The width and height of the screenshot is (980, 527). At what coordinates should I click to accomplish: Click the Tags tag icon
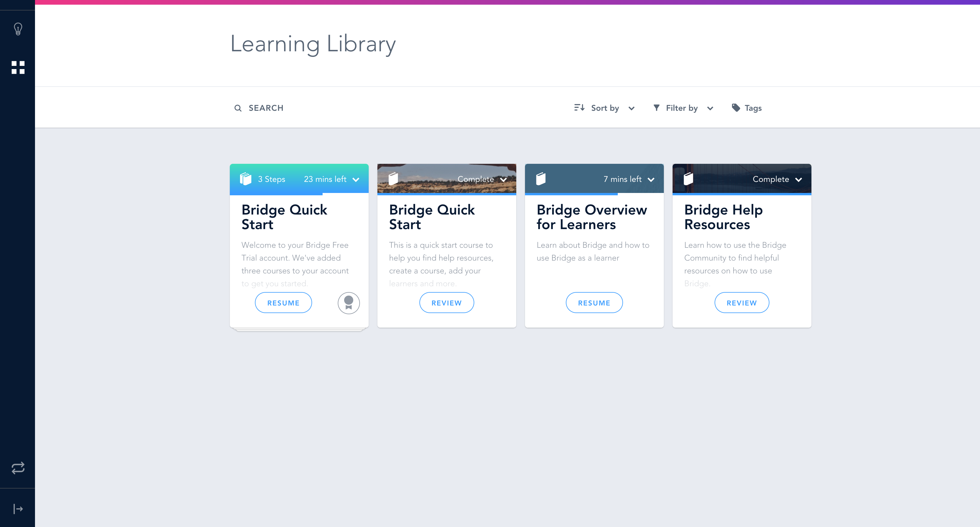coord(736,108)
